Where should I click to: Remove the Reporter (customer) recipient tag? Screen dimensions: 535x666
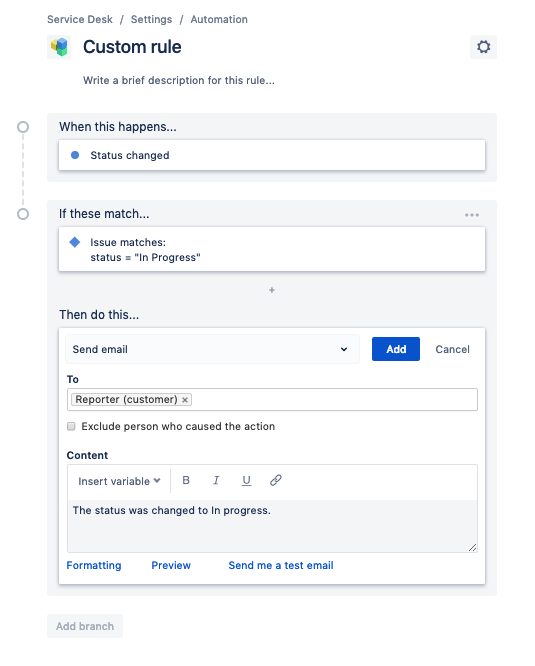click(x=185, y=400)
